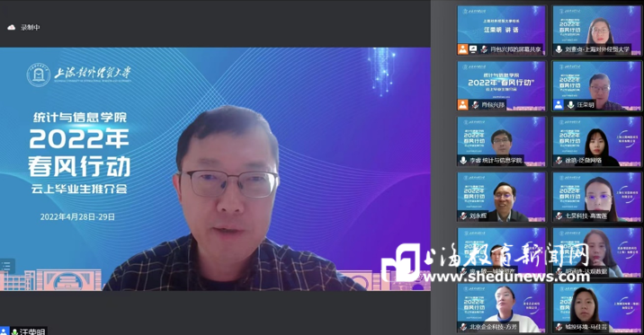
Task: Click the muted mic icon on the 北京企企科技-方芳 tile
Action: point(463,327)
